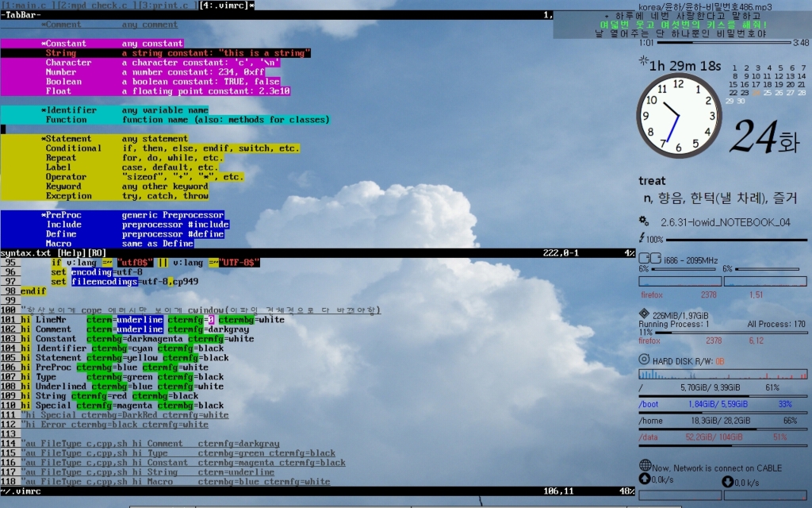This screenshot has height=508, width=812.
Task: Click the ~/.vimrc status line
Action: [317, 491]
